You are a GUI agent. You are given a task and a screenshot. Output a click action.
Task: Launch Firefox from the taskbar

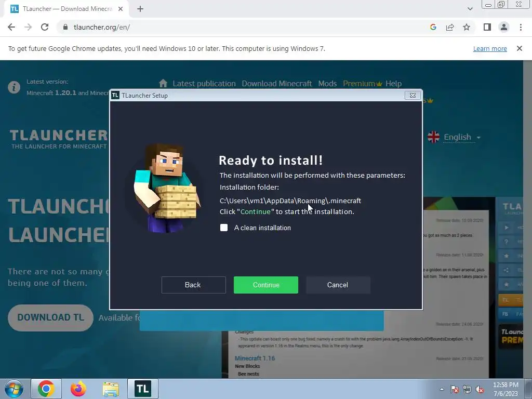pyautogui.click(x=78, y=389)
